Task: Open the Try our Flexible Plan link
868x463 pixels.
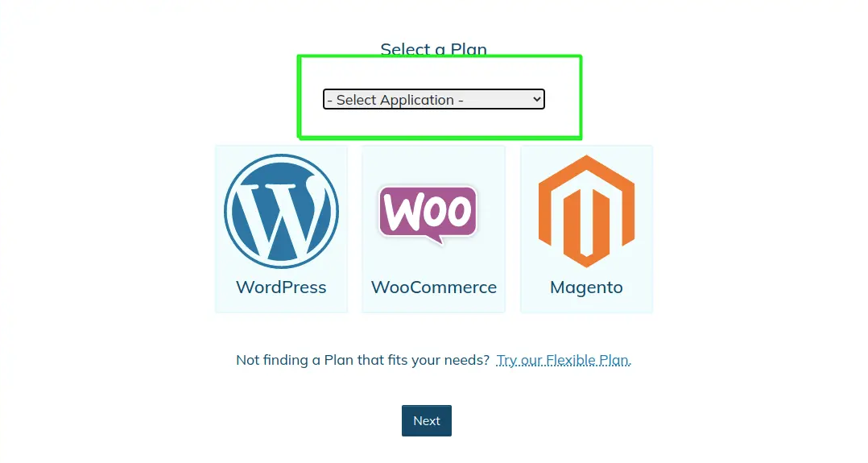Action: pos(564,360)
